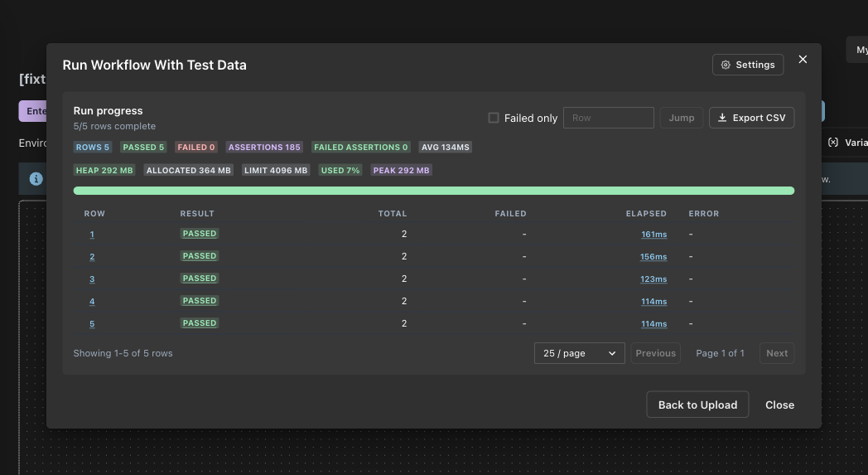This screenshot has width=868, height=475.
Task: Click the Previous page button
Action: pos(655,353)
